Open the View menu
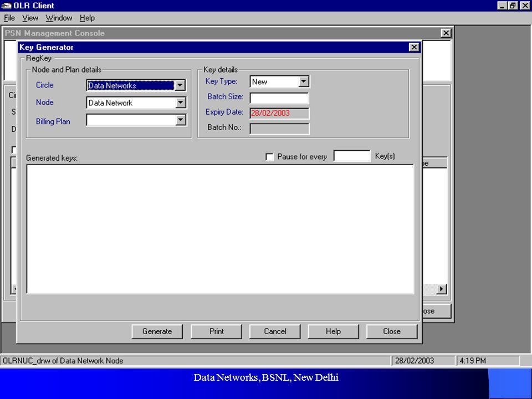 tap(30, 18)
